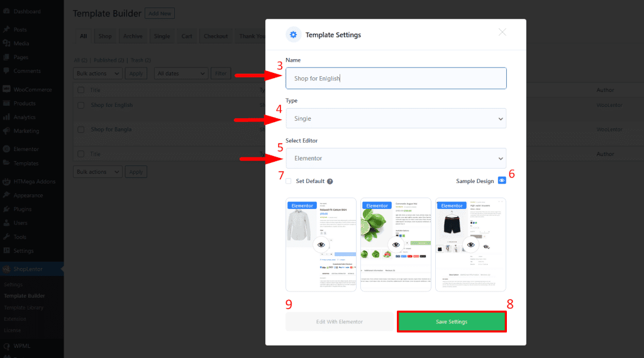Screen dimensions: 644x358
Task: Click the Save Settings button
Action: [x=451, y=322]
